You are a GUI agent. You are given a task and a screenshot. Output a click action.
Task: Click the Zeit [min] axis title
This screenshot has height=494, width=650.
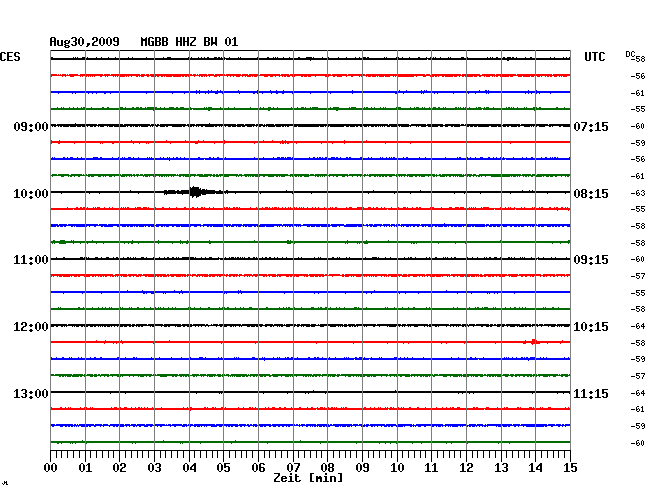pos(308,478)
